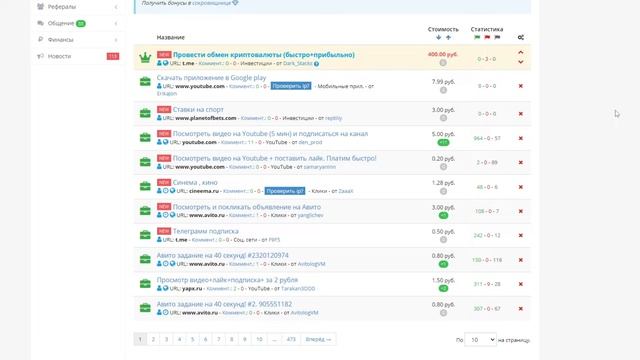Click briefcase icon next to 'Синема , кино'

click(x=145, y=186)
